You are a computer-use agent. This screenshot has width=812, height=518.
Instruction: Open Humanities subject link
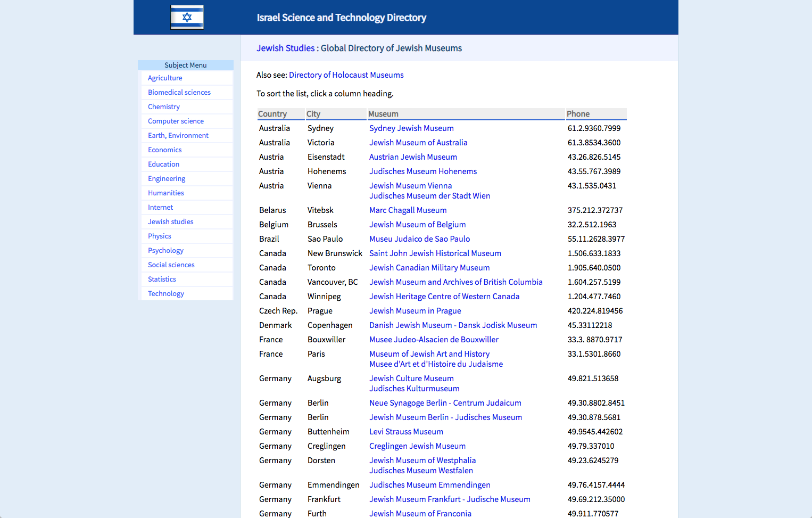(166, 193)
